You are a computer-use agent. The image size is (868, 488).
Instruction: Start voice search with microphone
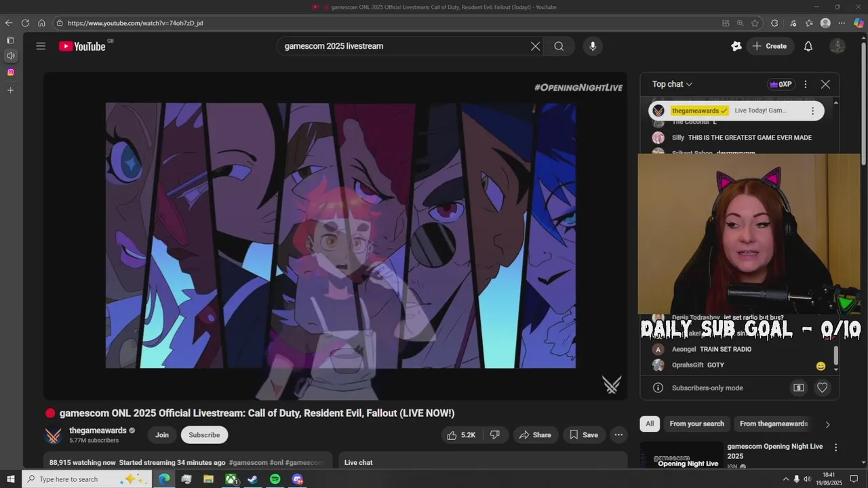[593, 46]
